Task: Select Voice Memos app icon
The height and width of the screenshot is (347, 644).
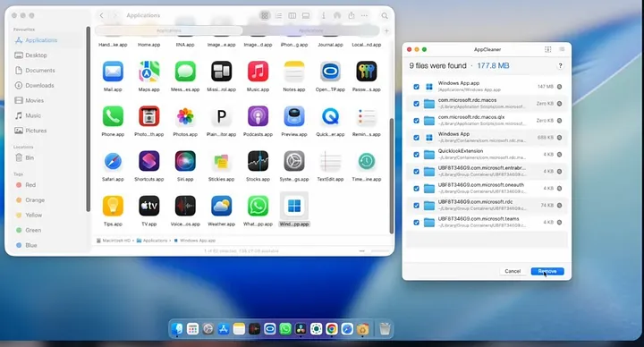Action: (185, 206)
